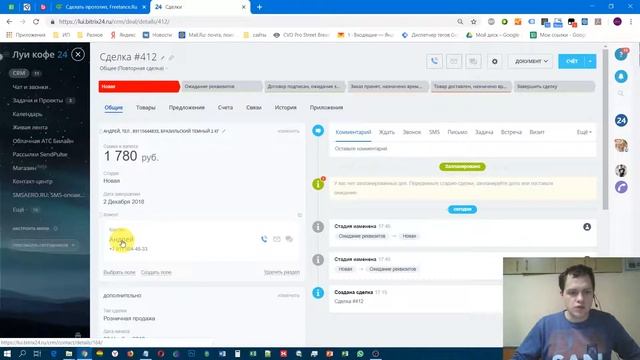This screenshot has width=640, height=360.
Task: Click the blue 24 round icon on right sidebar
Action: pos(621,120)
